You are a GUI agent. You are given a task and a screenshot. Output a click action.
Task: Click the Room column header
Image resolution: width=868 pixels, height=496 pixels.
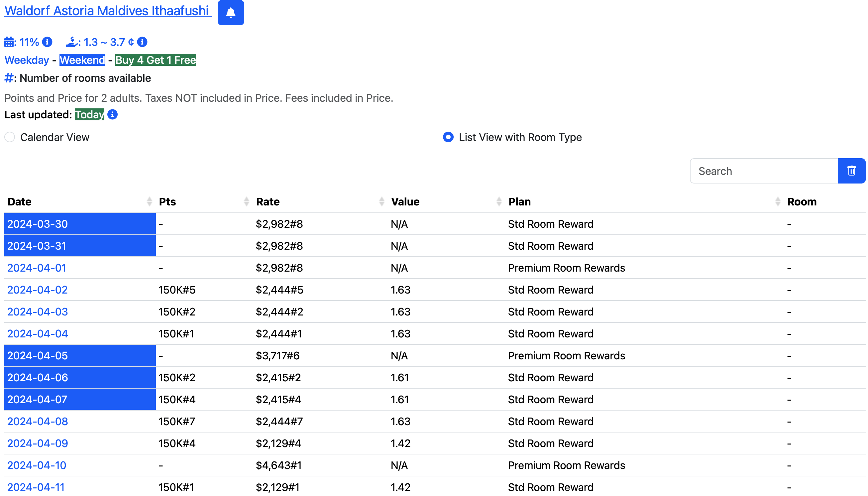pos(802,202)
